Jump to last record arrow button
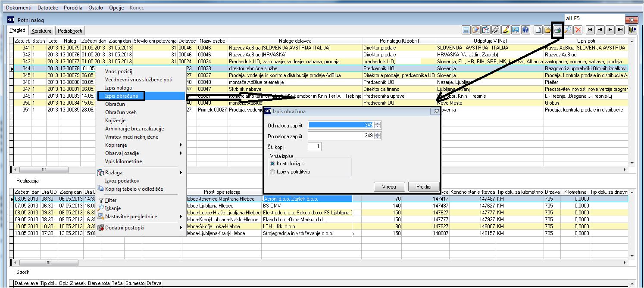This screenshot has height=288, width=644. tap(620, 30)
